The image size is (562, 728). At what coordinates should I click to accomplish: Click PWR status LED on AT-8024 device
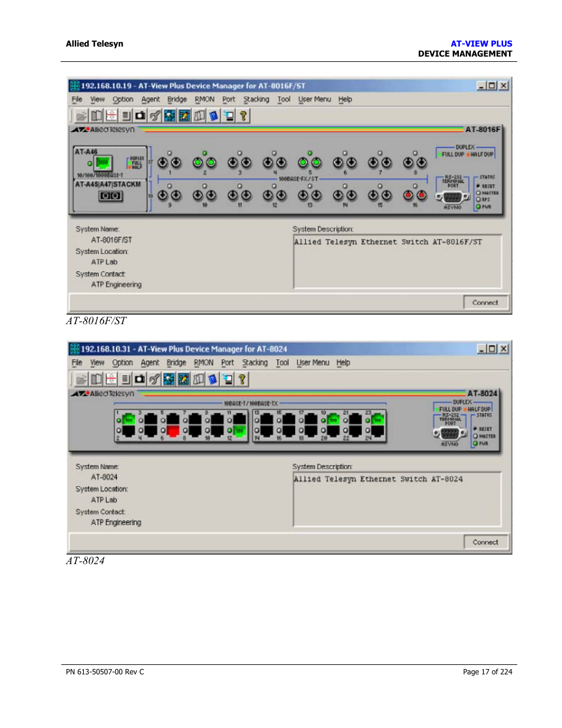[x=475, y=443]
